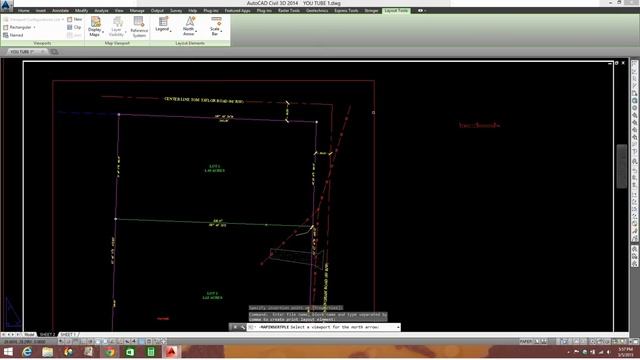This screenshot has width=640, height=360.
Task: Expand the Legend dropdown arrow
Action: point(170,31)
